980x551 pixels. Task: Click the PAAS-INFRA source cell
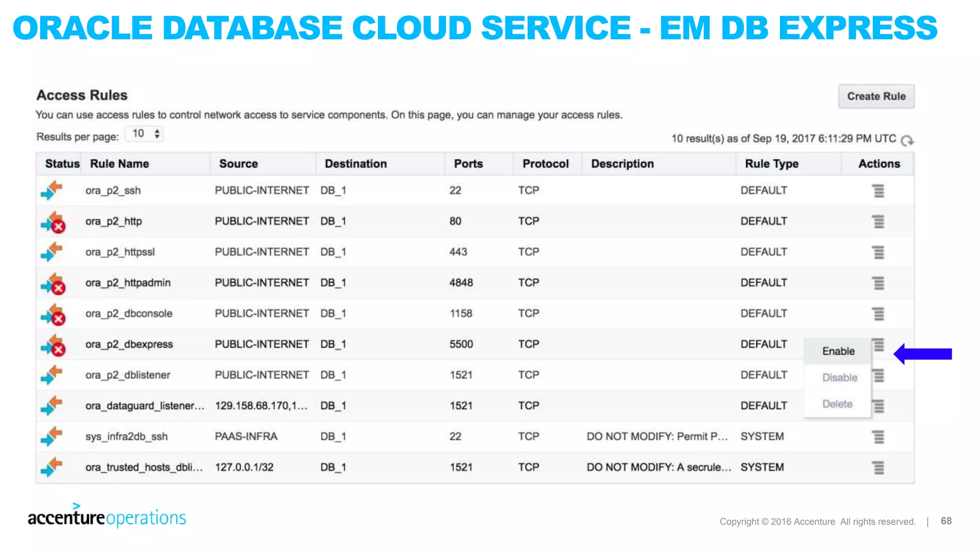pos(246,436)
